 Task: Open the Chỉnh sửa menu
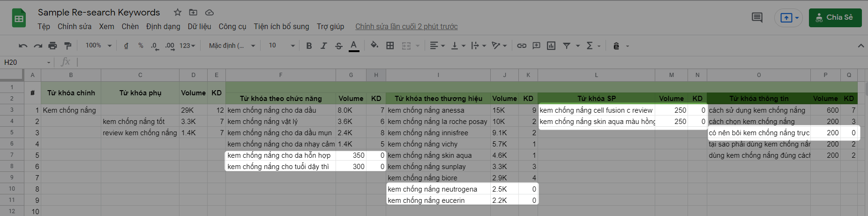coord(75,26)
